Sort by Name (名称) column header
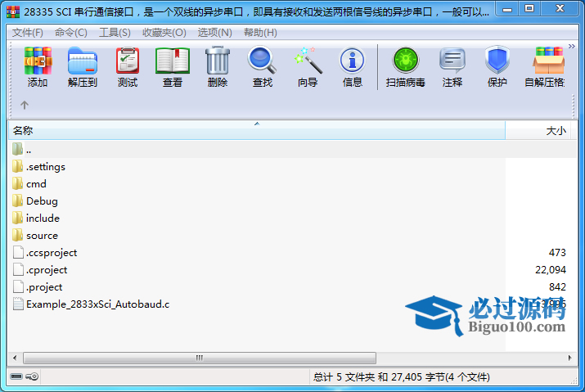Image resolution: width=585 pixels, height=392 pixels. [x=257, y=131]
